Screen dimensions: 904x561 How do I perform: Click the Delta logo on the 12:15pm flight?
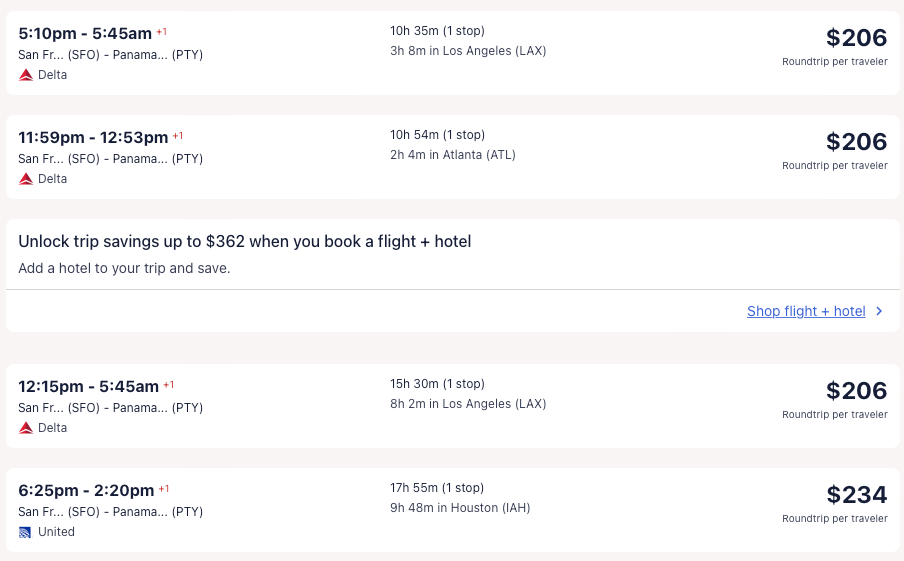coord(26,428)
